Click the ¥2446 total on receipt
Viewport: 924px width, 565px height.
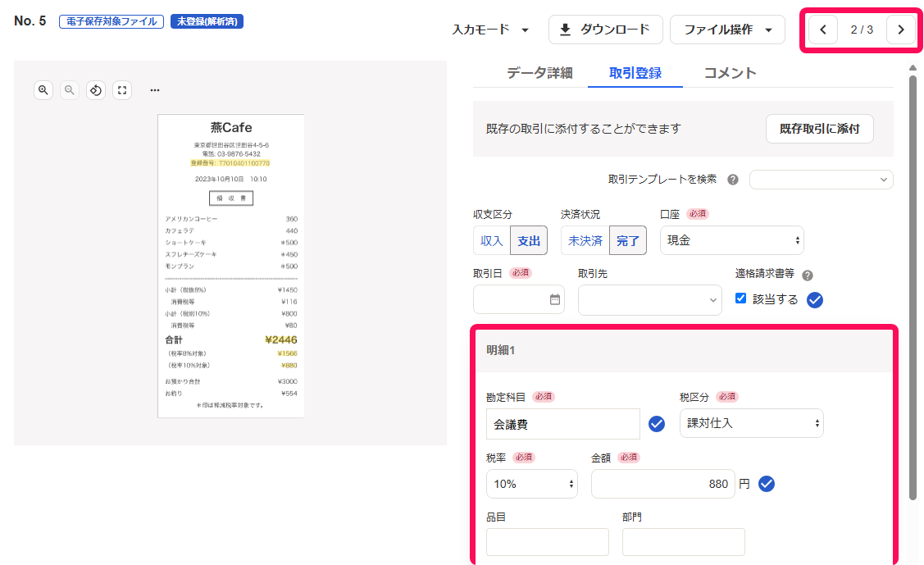tap(281, 340)
